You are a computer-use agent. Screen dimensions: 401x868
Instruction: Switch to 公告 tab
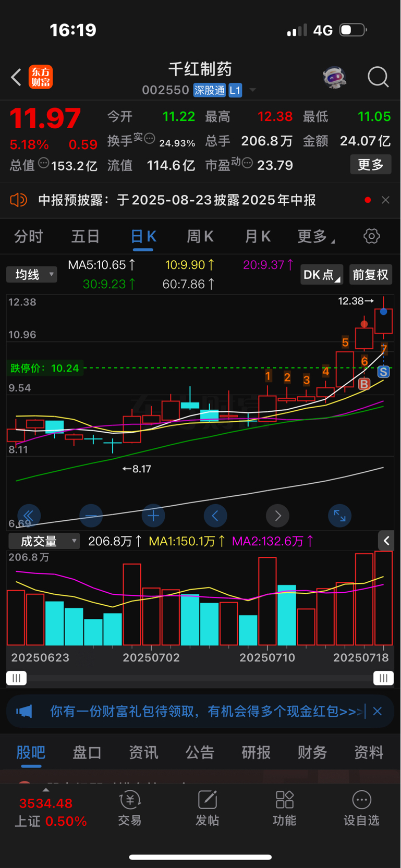click(200, 752)
